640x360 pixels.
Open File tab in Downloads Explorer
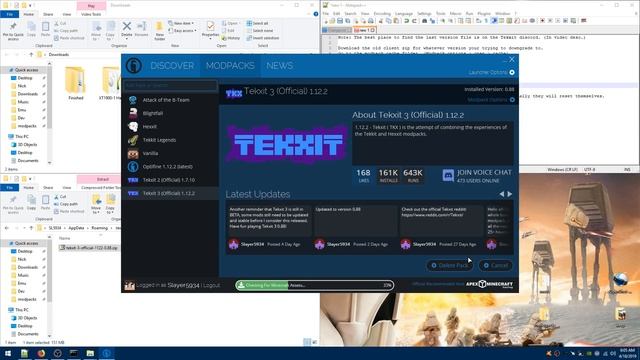9,14
